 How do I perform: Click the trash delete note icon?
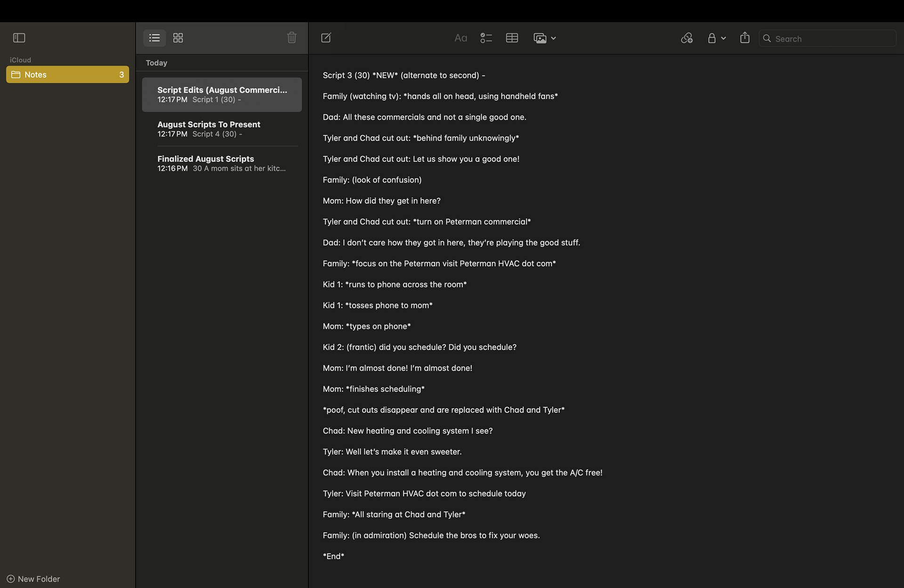(291, 38)
